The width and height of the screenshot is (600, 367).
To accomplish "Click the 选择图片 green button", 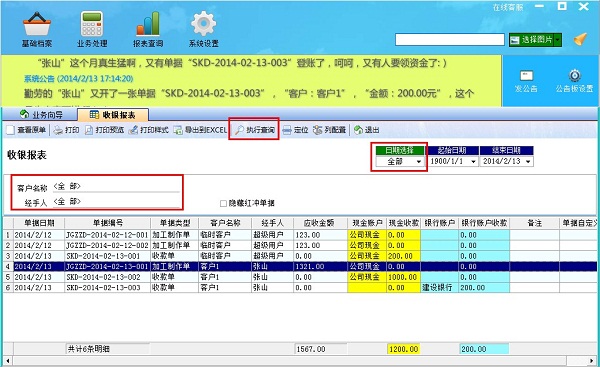I will pyautogui.click(x=532, y=40).
